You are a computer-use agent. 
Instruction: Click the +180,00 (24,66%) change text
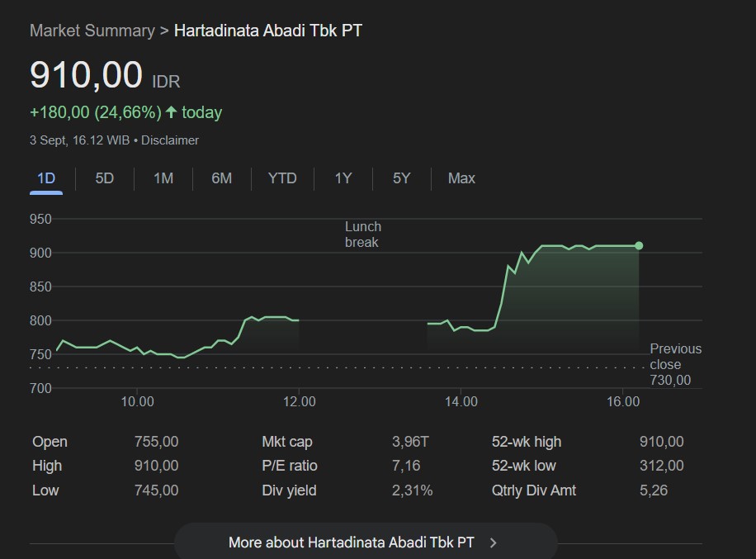click(96, 112)
